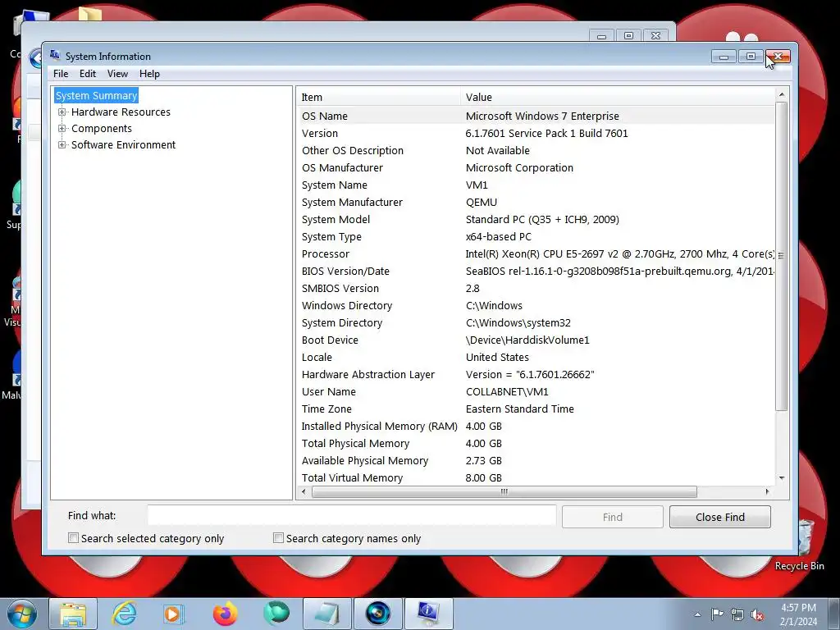
Task: Maximize the System Information window
Action: point(751,57)
